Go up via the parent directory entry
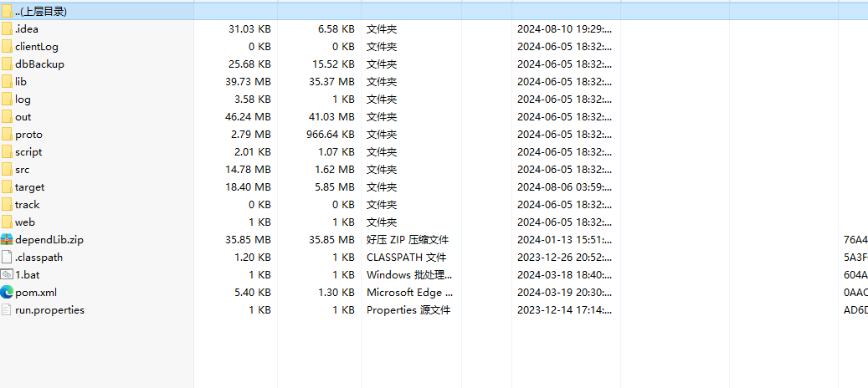868x388 pixels. click(40, 12)
